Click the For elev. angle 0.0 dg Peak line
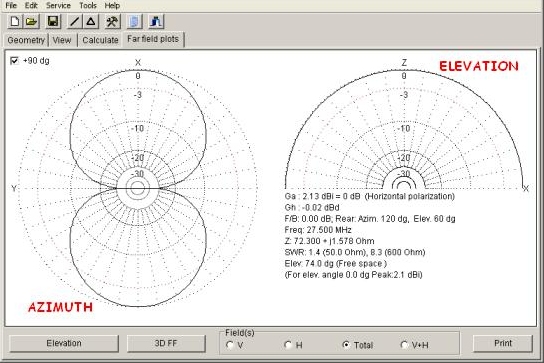 [354, 275]
